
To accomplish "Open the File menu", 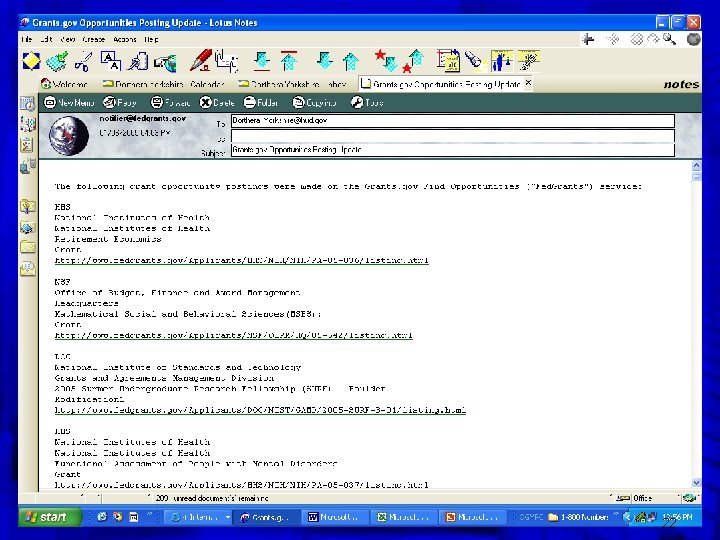I will coord(27,39).
